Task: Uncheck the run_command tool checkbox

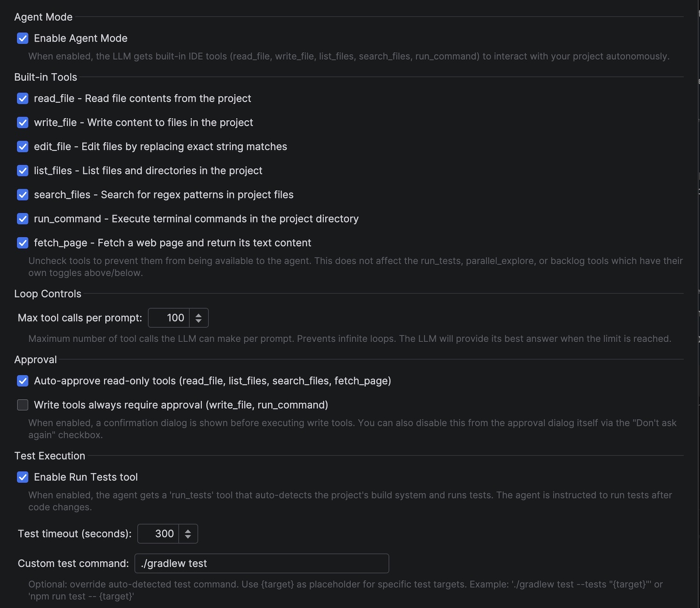Action: (x=22, y=219)
